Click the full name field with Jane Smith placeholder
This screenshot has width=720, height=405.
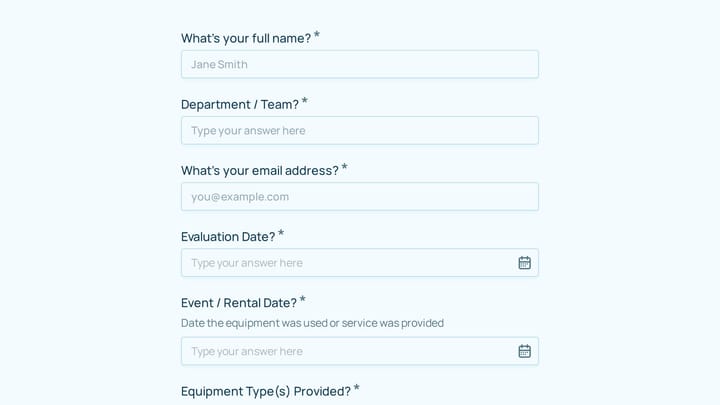click(x=360, y=64)
